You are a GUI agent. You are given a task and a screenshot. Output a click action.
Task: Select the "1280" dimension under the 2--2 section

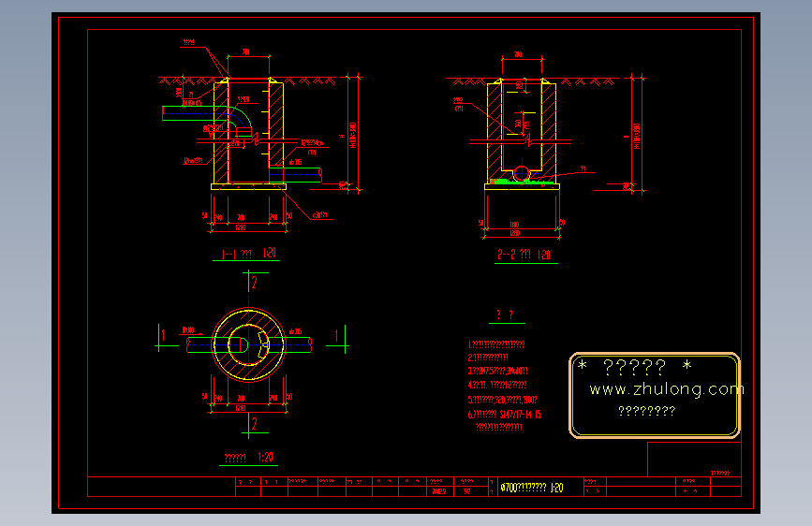514,233
